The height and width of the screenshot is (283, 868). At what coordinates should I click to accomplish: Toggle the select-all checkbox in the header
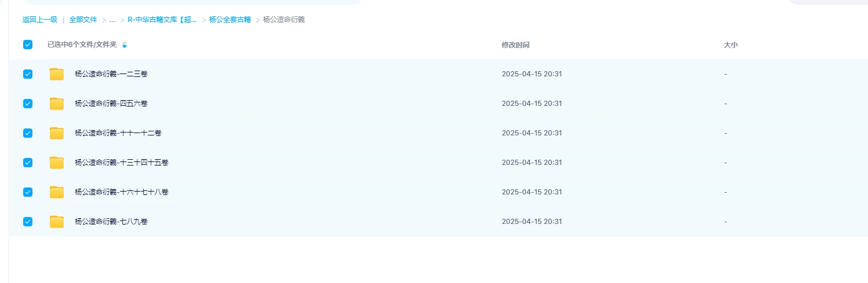[x=28, y=45]
